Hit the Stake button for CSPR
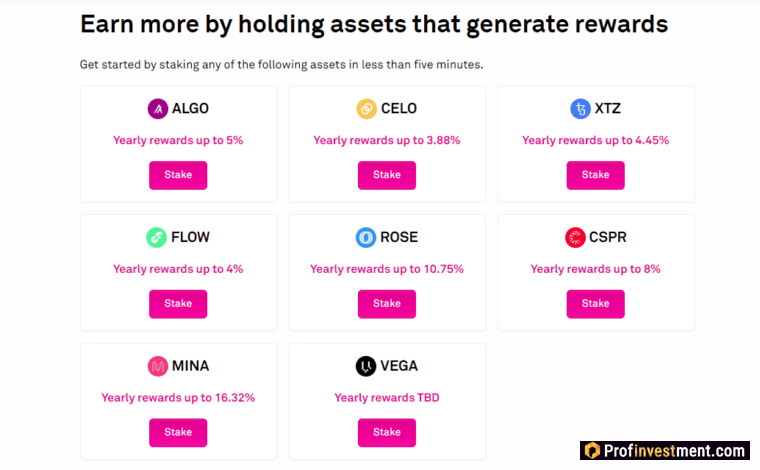 (x=595, y=304)
